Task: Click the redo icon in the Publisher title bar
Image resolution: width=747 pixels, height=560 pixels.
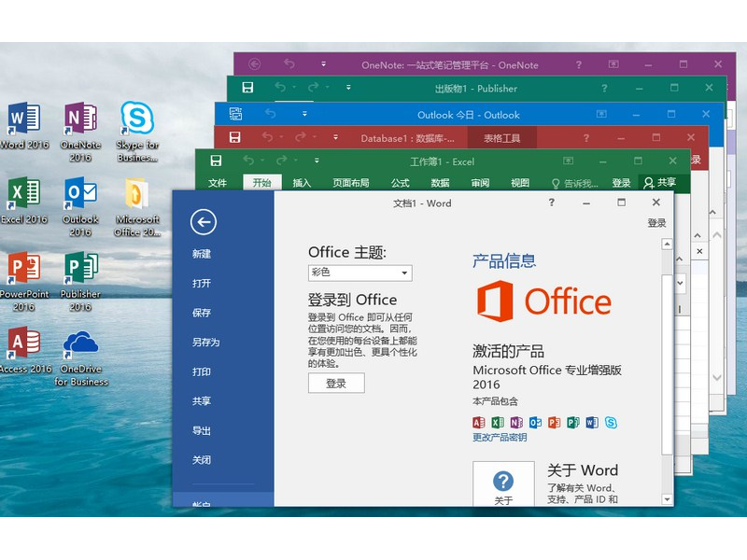Action: (x=314, y=87)
